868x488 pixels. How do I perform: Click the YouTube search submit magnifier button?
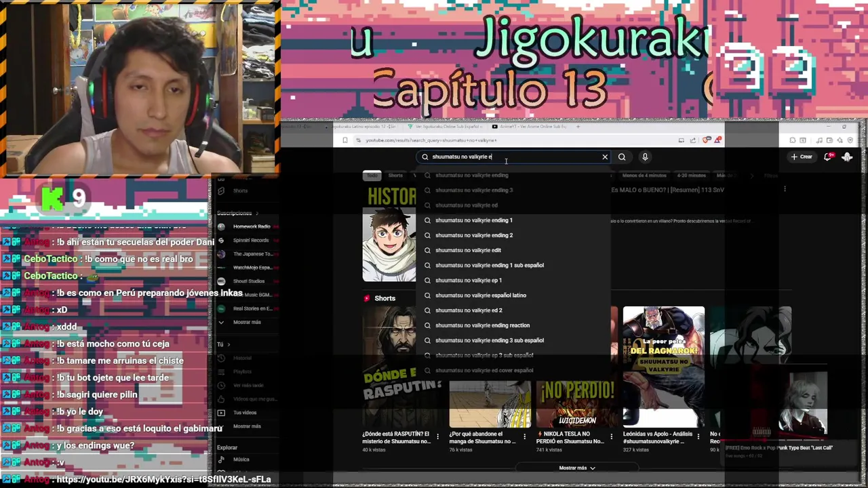622,157
